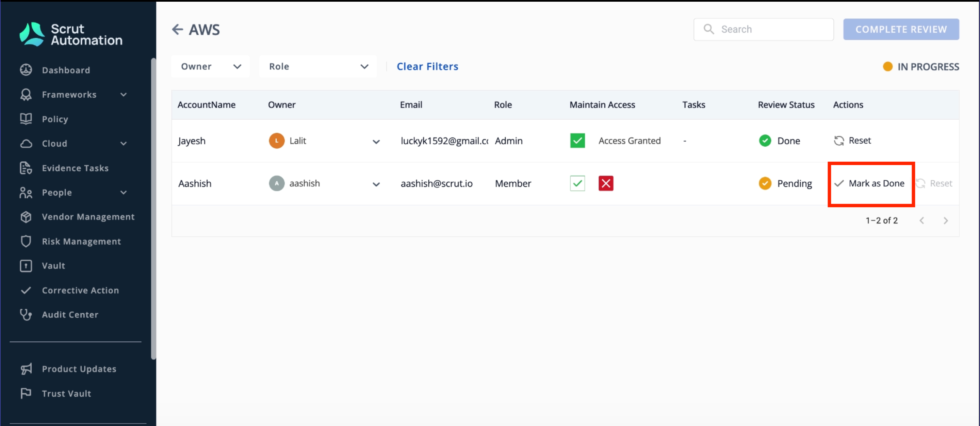Click Complete Review button
The width and height of the screenshot is (980, 426).
[x=901, y=29]
